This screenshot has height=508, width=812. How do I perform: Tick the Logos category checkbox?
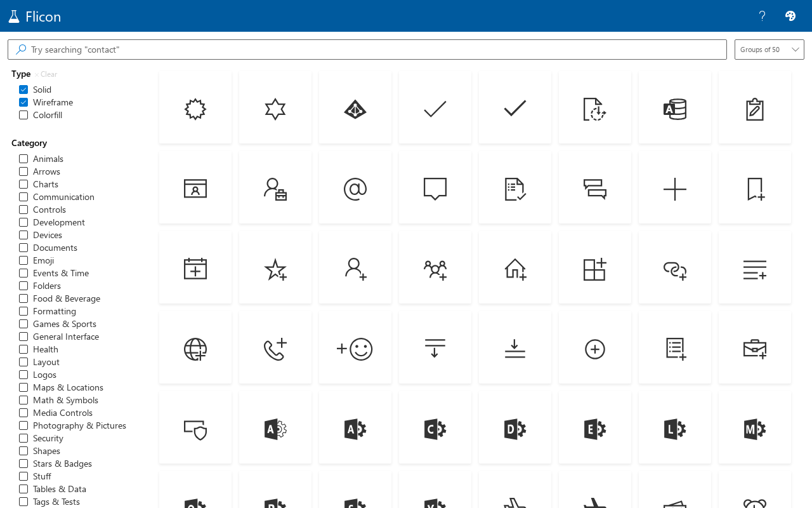(x=23, y=375)
